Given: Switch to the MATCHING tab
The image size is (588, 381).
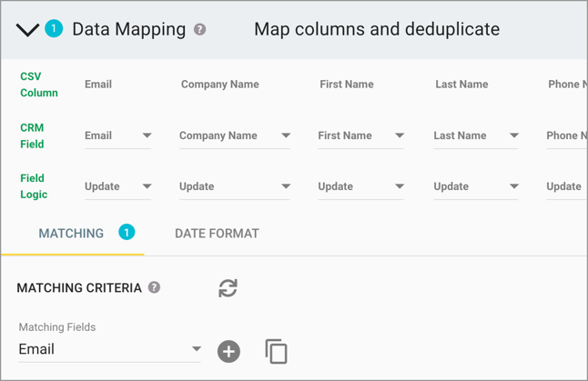Looking at the screenshot, I should pos(73,234).
